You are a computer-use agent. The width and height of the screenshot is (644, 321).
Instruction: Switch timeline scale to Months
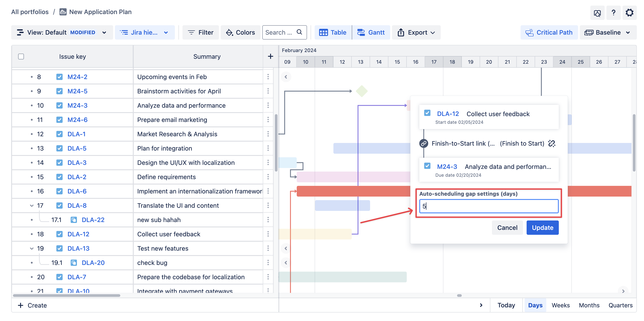tap(589, 305)
